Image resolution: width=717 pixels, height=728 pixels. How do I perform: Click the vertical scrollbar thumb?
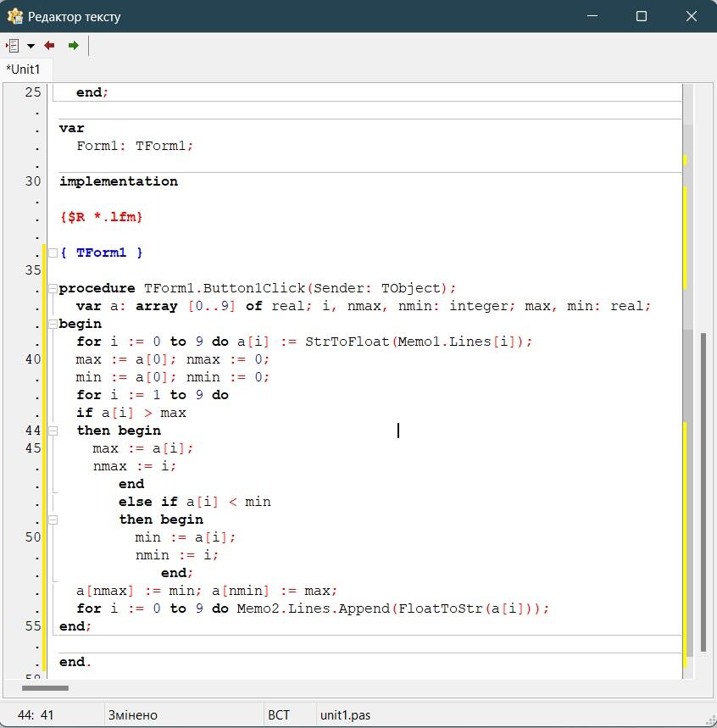703,492
